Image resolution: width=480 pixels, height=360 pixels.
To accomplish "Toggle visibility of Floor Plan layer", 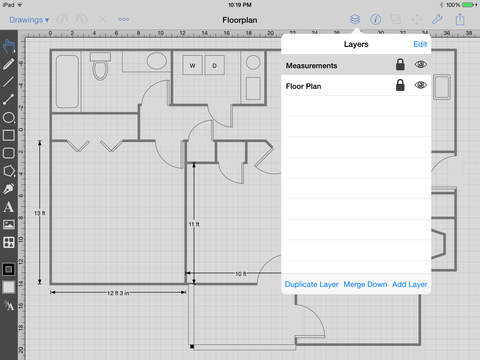I will pyautogui.click(x=421, y=85).
